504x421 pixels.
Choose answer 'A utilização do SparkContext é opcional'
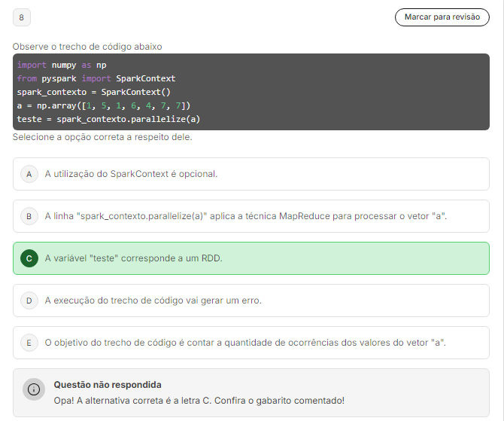coord(131,174)
